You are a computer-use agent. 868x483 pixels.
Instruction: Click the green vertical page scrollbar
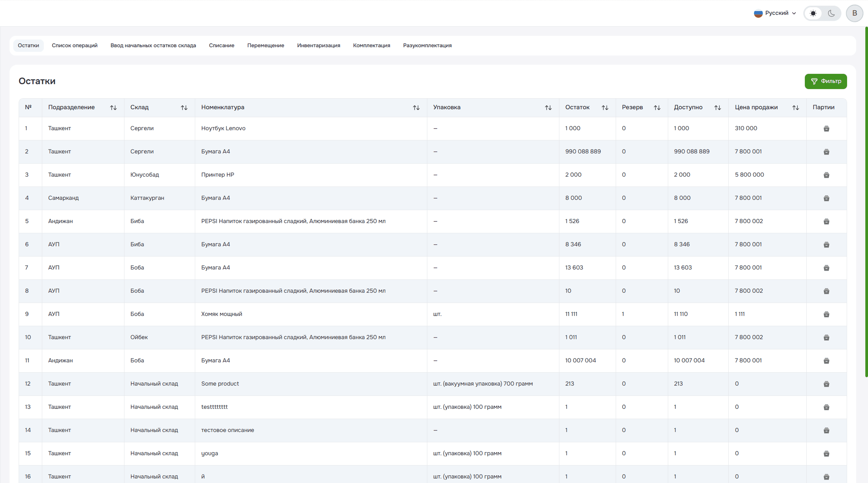[x=866, y=202]
